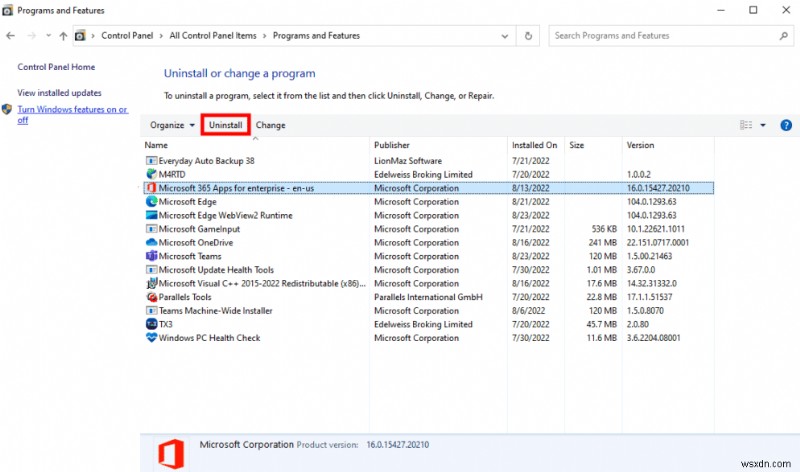Click the Search Programs and Features field
This screenshot has height=472, width=800.
coord(663,36)
